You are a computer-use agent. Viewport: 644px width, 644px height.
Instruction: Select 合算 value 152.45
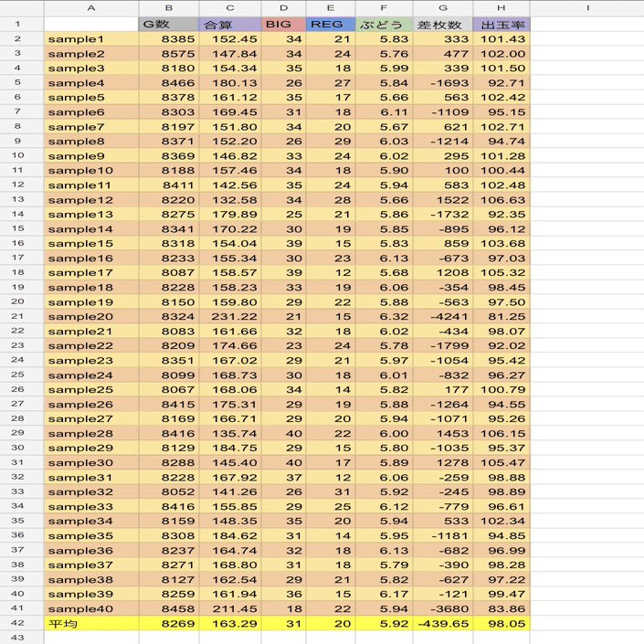[230, 39]
